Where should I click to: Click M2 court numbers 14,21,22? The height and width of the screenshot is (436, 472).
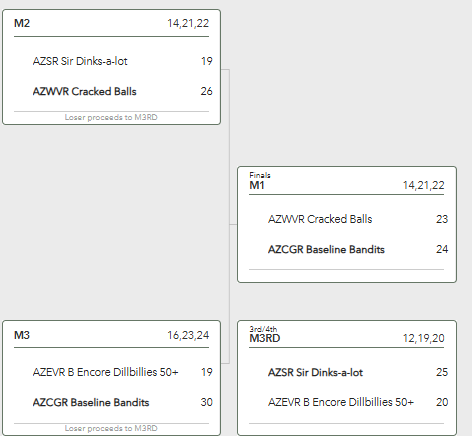[x=188, y=23]
